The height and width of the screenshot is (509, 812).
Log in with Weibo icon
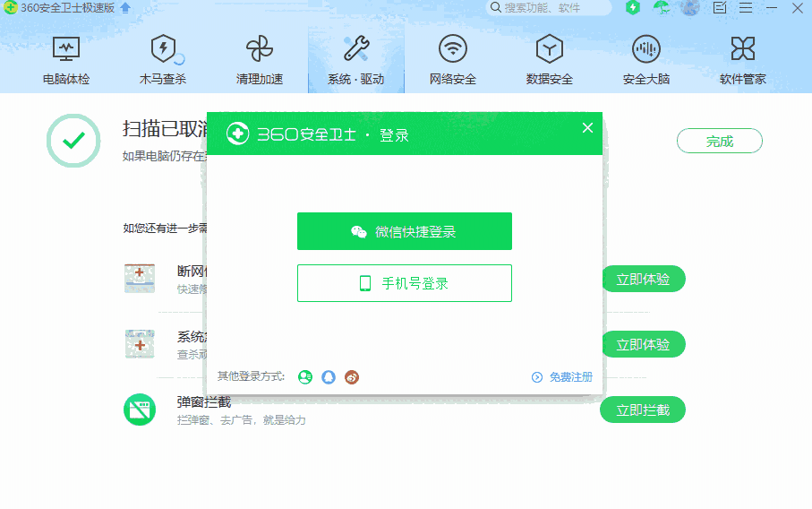352,377
